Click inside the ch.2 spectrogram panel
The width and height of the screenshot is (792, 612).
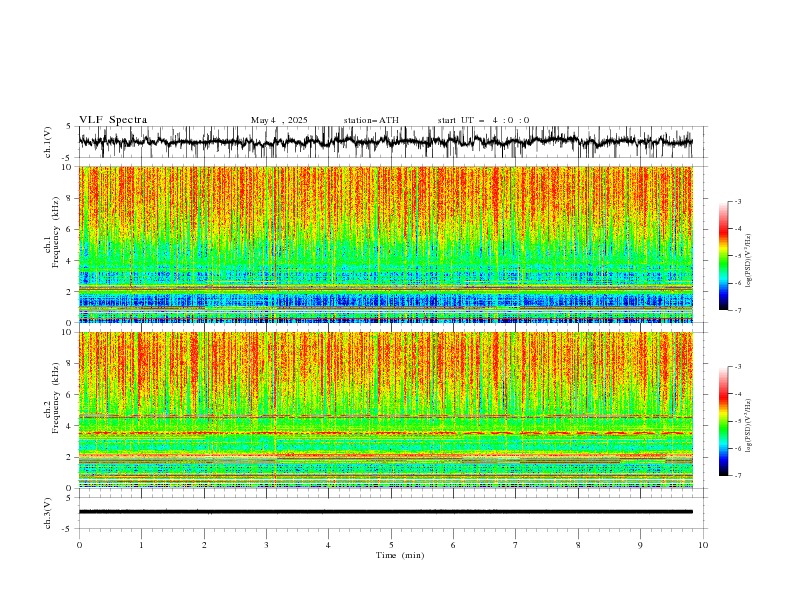pos(385,410)
